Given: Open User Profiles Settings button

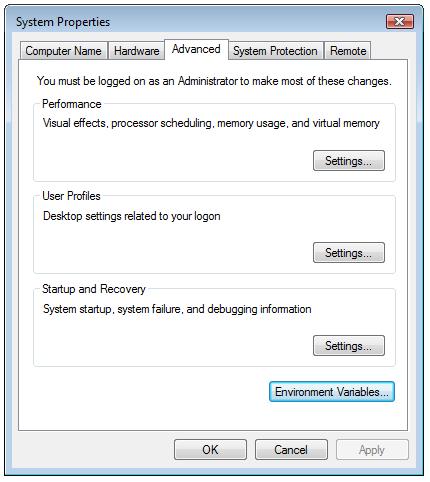Looking at the screenshot, I should tap(349, 253).
